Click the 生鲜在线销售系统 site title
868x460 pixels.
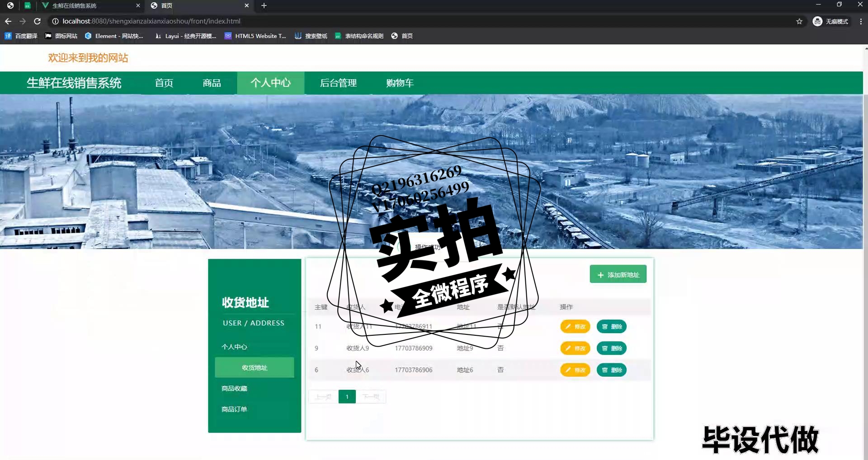(74, 83)
